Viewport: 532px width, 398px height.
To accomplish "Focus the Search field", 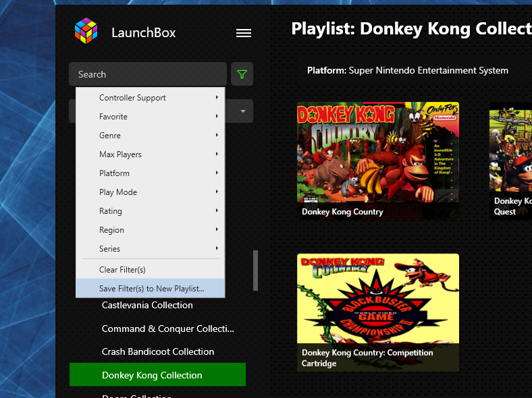I will (148, 74).
